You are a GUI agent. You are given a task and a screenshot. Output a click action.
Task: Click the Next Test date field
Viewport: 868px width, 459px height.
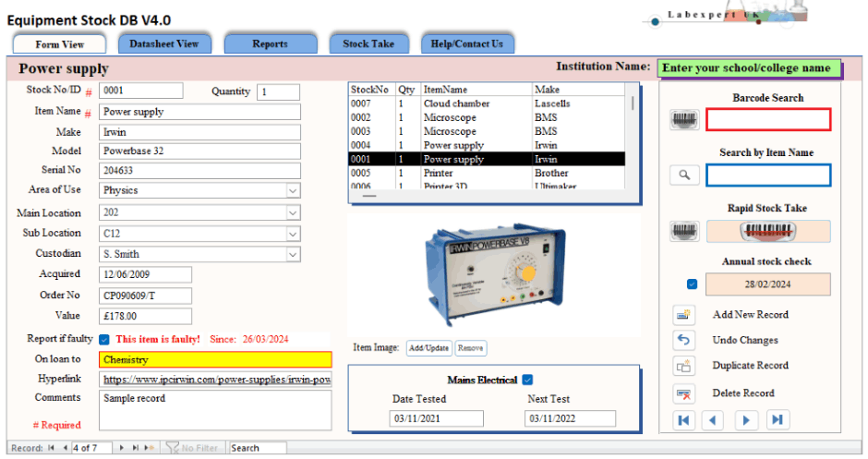pos(570,418)
